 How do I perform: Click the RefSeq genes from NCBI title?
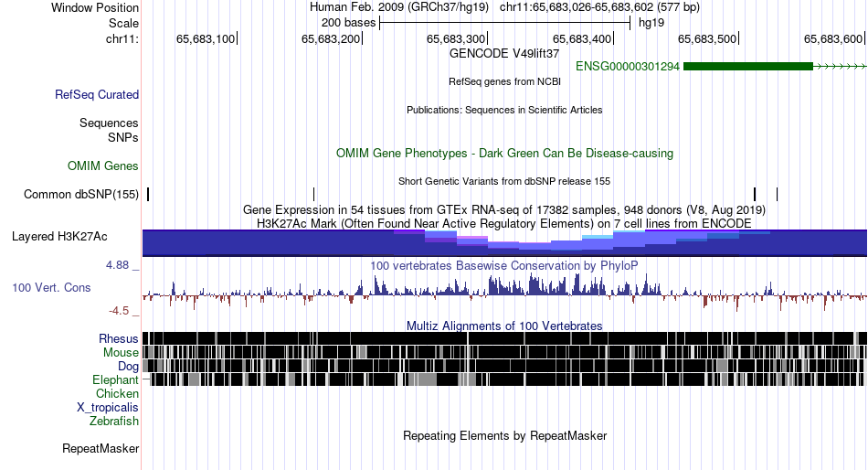pyautogui.click(x=504, y=81)
